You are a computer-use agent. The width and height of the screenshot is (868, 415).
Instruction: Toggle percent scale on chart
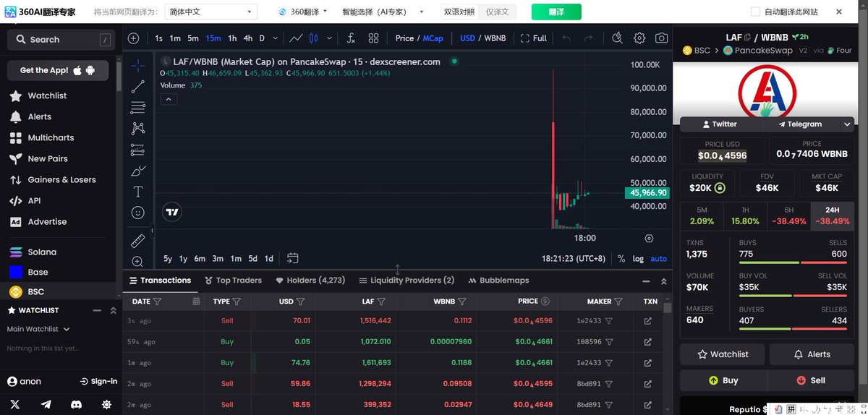(x=621, y=258)
